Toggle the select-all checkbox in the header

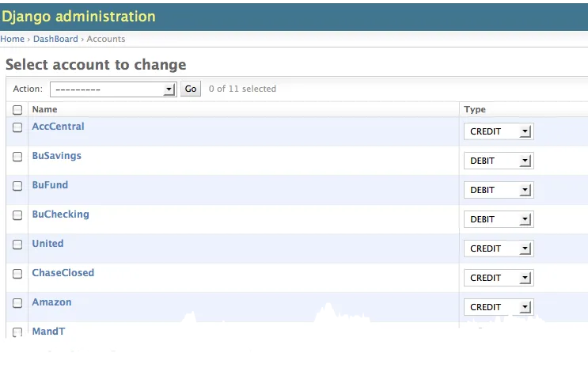pyautogui.click(x=17, y=110)
